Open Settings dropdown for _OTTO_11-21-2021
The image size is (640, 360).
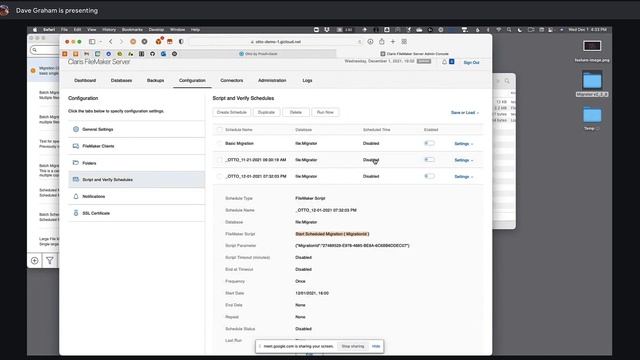pos(464,160)
